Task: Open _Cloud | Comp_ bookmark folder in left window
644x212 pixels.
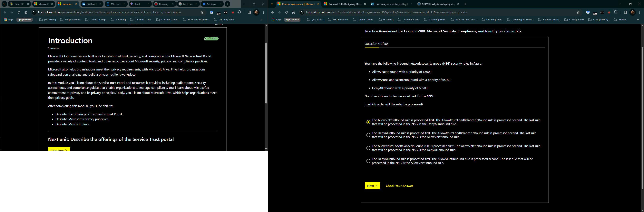Action: point(96,19)
